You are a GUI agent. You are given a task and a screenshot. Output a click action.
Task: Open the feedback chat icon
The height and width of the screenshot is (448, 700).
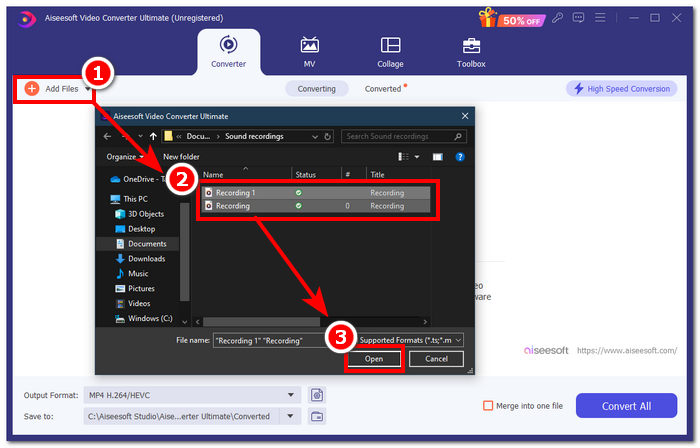pyautogui.click(x=579, y=18)
